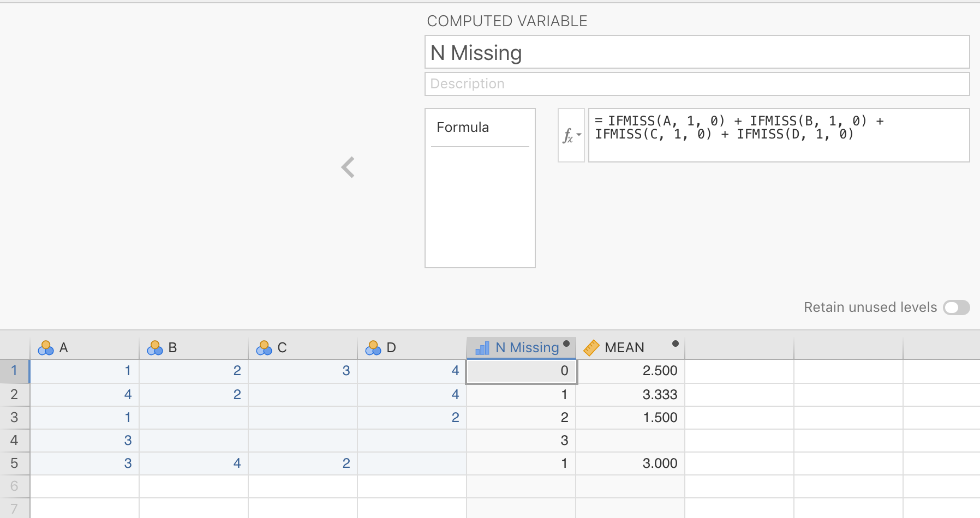Viewport: 980px width, 518px height.
Task: Click the nominal variable icon for column A
Action: coord(46,347)
